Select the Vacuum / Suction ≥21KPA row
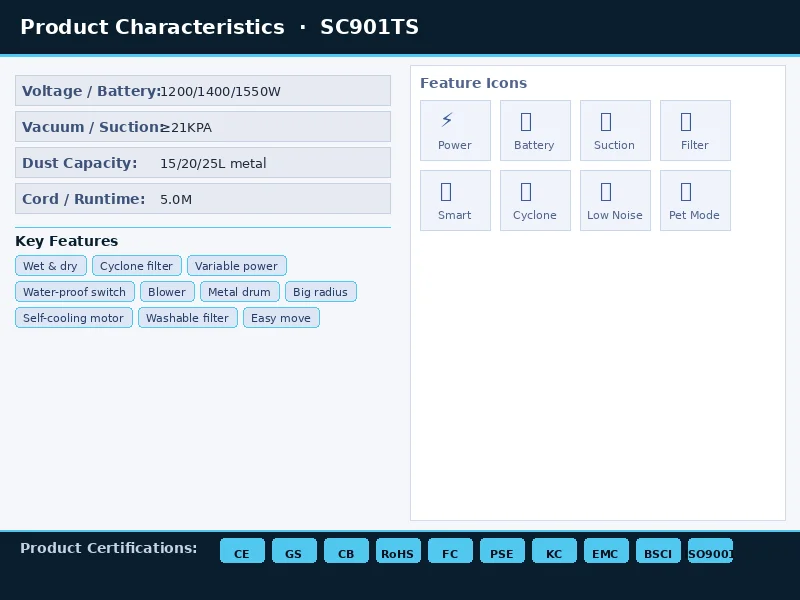This screenshot has width=800, height=600. (x=203, y=127)
